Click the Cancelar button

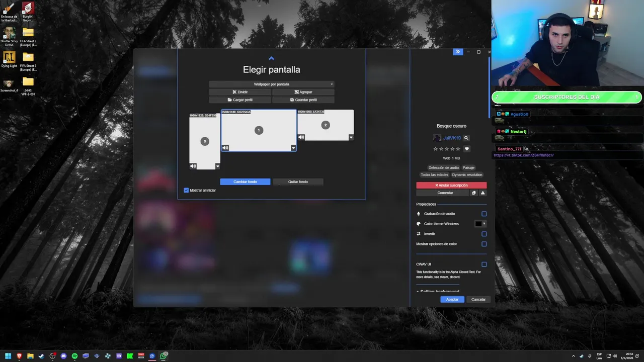tap(478, 299)
